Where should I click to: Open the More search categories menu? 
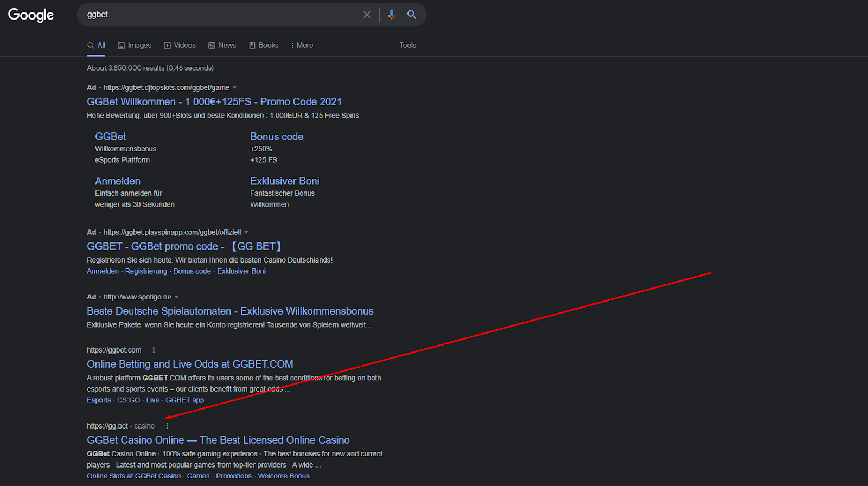click(x=302, y=46)
